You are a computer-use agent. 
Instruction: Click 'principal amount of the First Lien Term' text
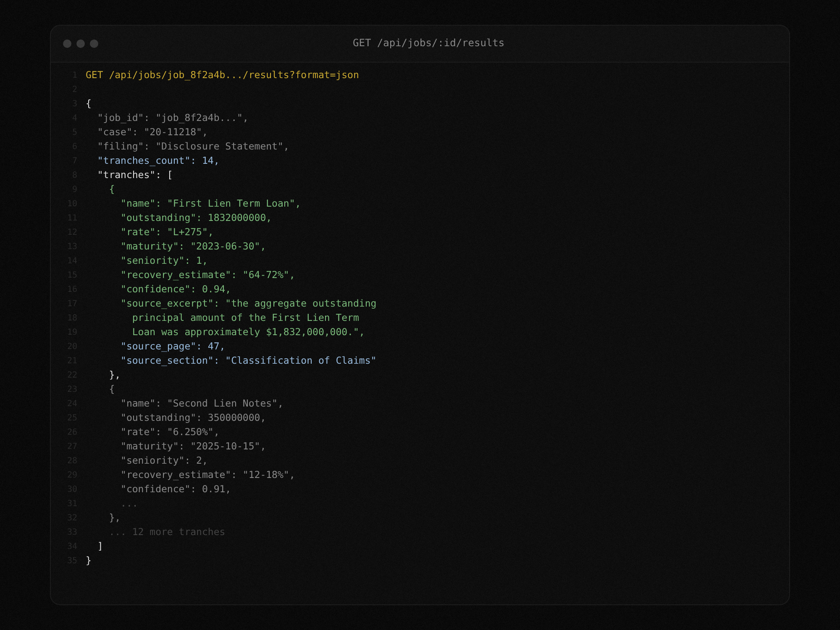click(x=246, y=318)
